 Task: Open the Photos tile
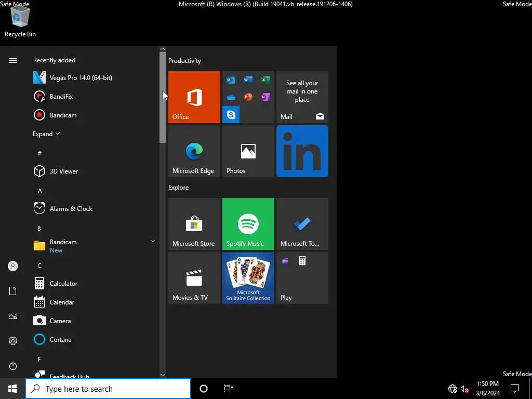(248, 151)
